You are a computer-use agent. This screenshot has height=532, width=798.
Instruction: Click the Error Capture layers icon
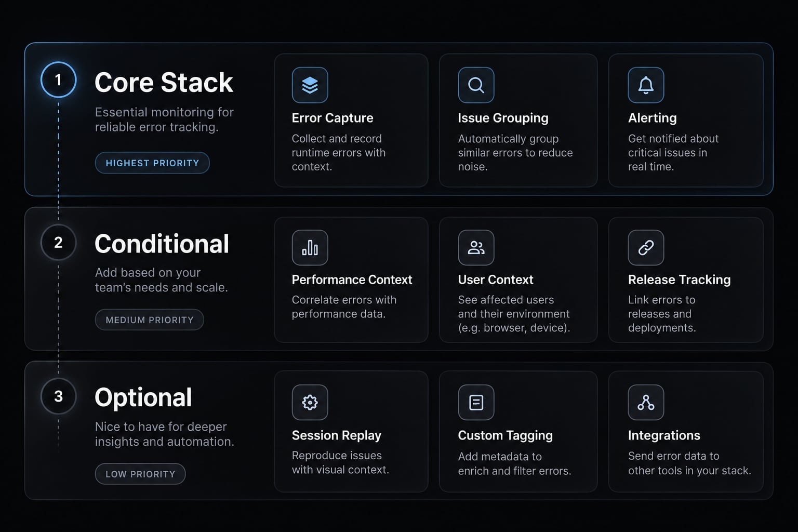[x=310, y=85]
